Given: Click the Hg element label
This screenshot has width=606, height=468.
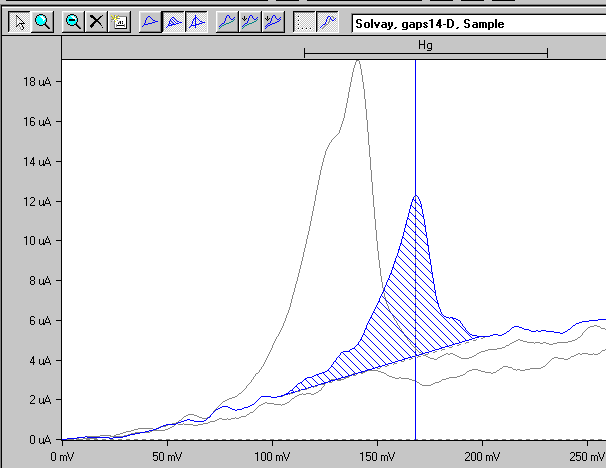Looking at the screenshot, I should [425, 45].
